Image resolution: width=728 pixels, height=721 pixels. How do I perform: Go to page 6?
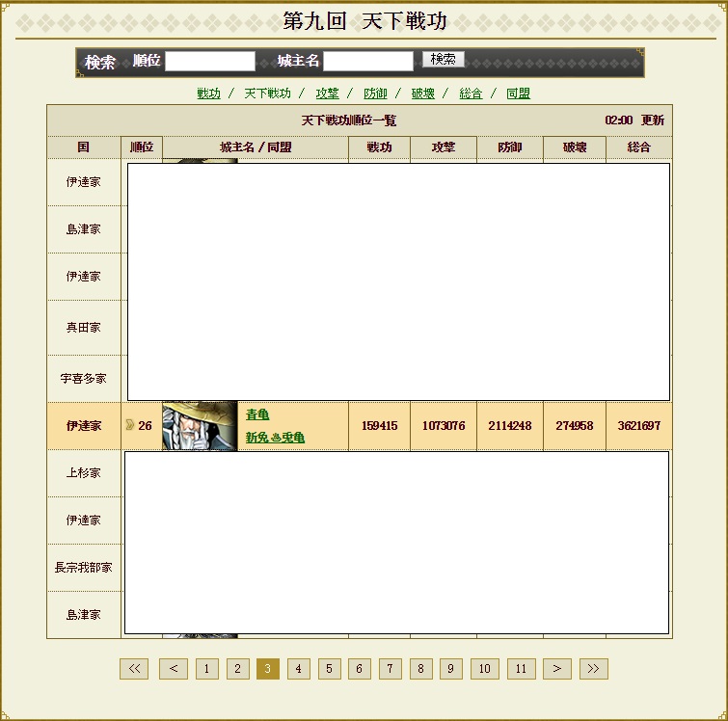pyautogui.click(x=360, y=669)
